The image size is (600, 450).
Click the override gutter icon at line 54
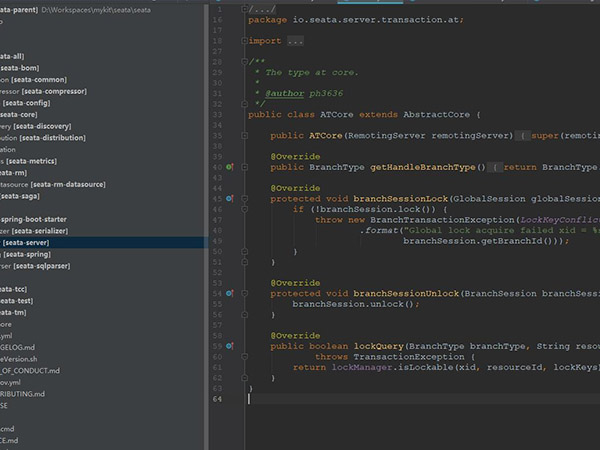point(229,293)
